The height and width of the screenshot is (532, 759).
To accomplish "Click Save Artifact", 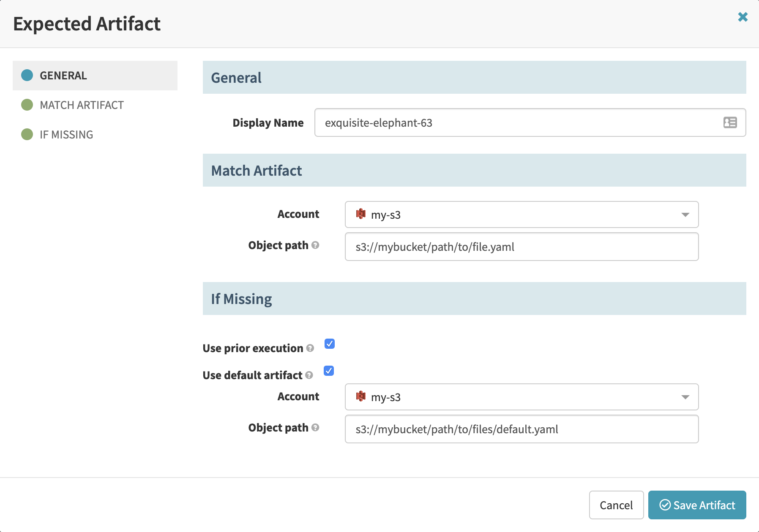I will click(697, 505).
